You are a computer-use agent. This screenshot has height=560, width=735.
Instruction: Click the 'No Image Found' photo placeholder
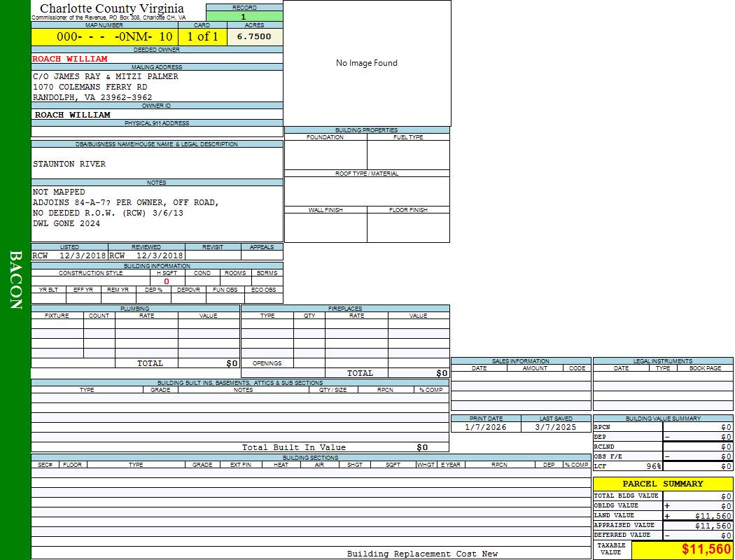tap(367, 63)
